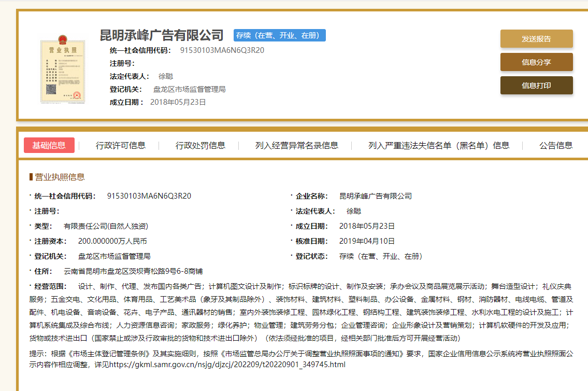Click credit code 91530103MA6N6Q3R20 in the header card
The height and width of the screenshot is (391, 588).
coord(222,50)
